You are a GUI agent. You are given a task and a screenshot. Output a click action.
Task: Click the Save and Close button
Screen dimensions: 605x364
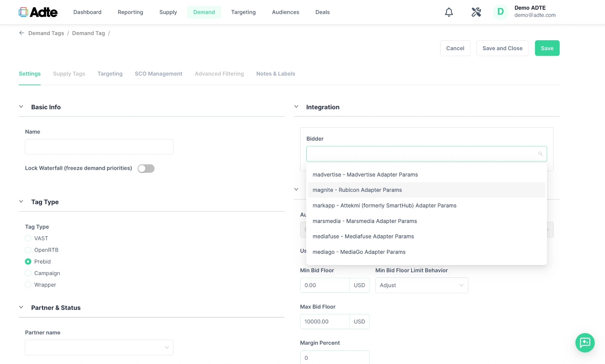[x=502, y=48]
